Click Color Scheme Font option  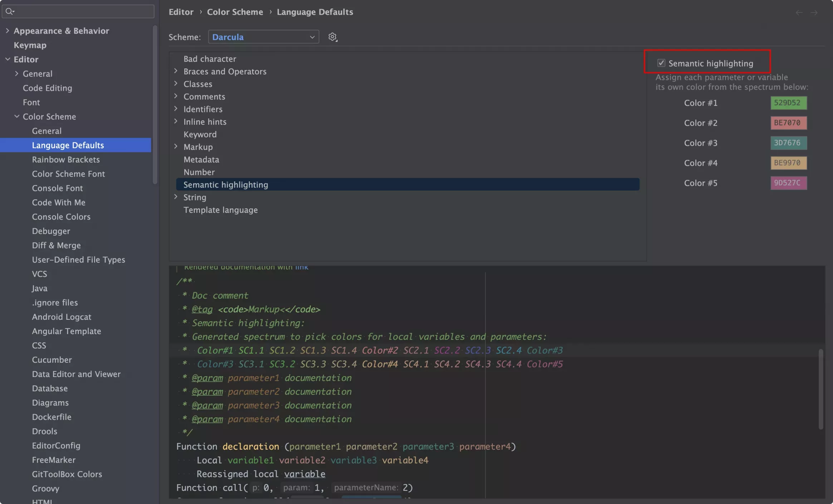[68, 173]
